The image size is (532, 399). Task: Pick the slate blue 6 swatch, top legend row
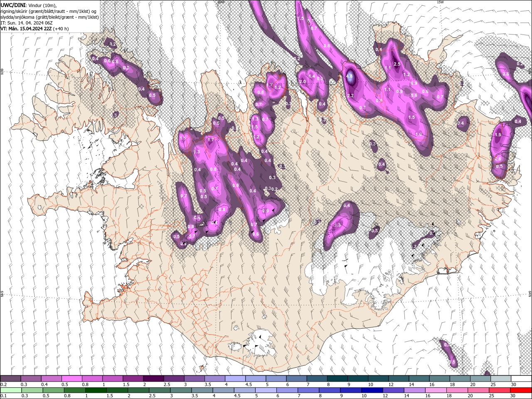[x=297, y=379]
